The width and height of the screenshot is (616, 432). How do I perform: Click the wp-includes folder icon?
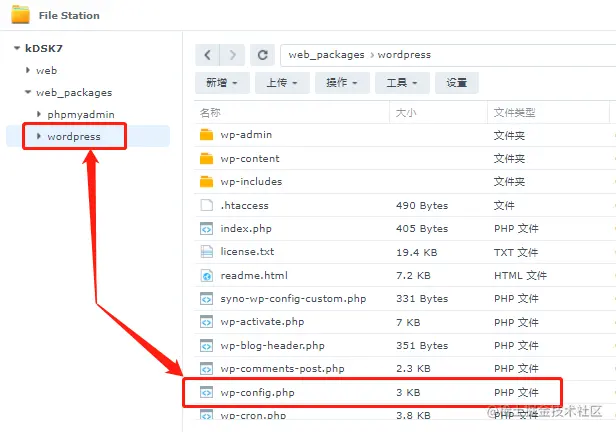click(x=206, y=181)
